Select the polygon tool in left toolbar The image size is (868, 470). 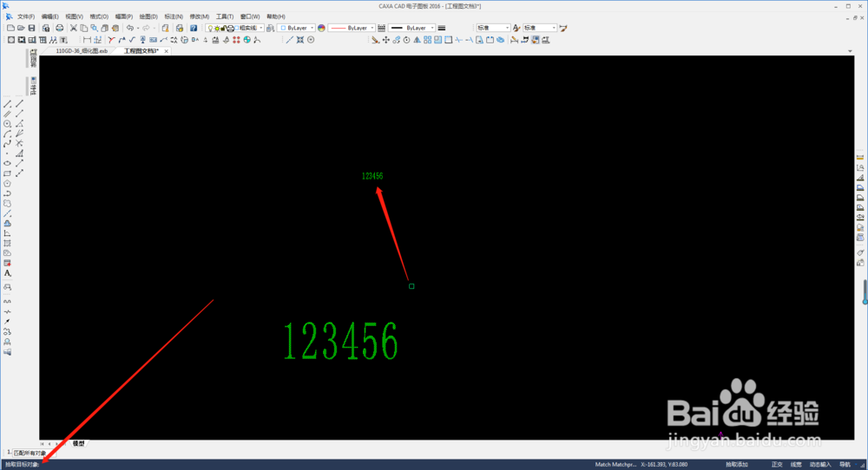7,183
